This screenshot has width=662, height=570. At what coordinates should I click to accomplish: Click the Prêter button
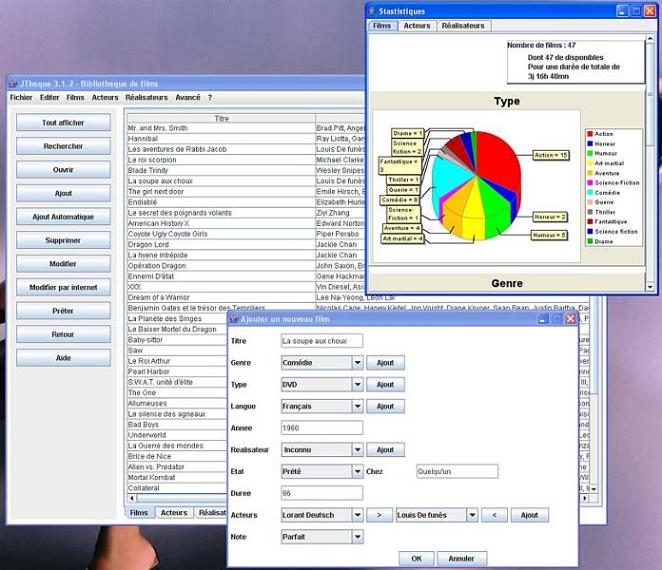63,311
